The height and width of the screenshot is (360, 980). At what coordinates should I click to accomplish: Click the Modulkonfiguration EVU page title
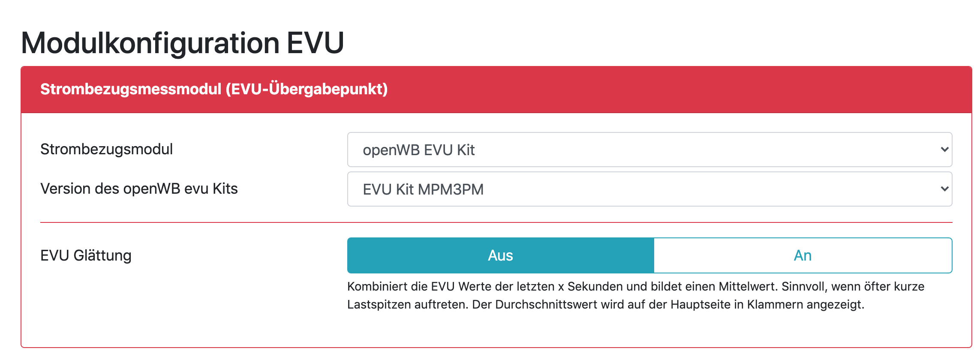(x=182, y=43)
